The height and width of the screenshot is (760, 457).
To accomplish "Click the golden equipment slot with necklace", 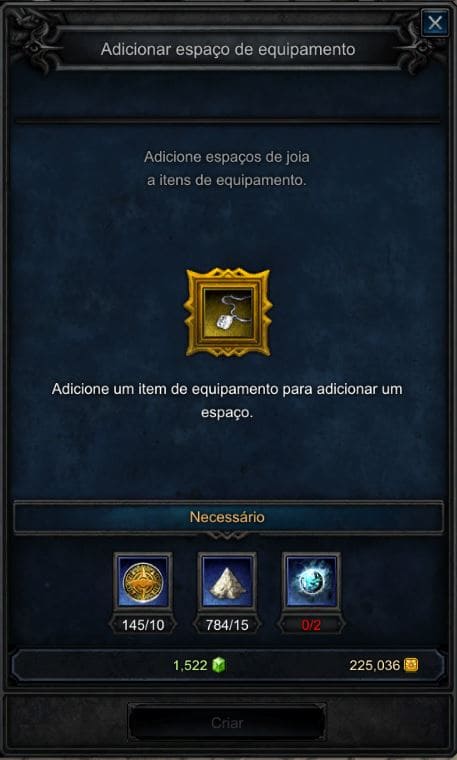I will (x=228, y=313).
